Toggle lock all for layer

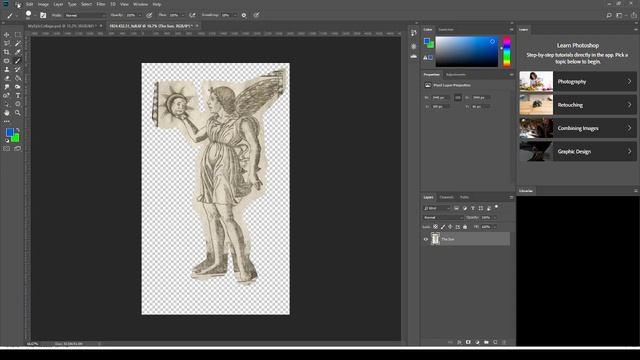[x=465, y=227]
